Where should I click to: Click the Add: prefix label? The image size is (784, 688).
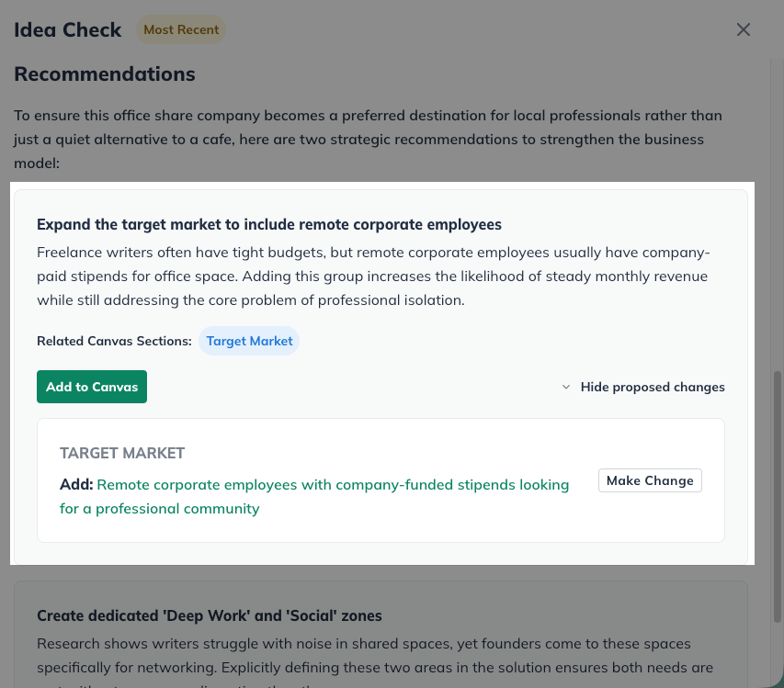pos(74,484)
